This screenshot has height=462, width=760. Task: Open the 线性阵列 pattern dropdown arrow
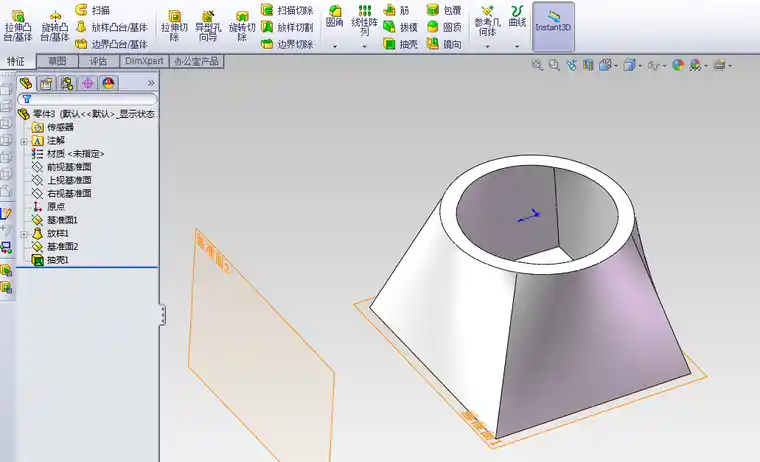(364, 47)
